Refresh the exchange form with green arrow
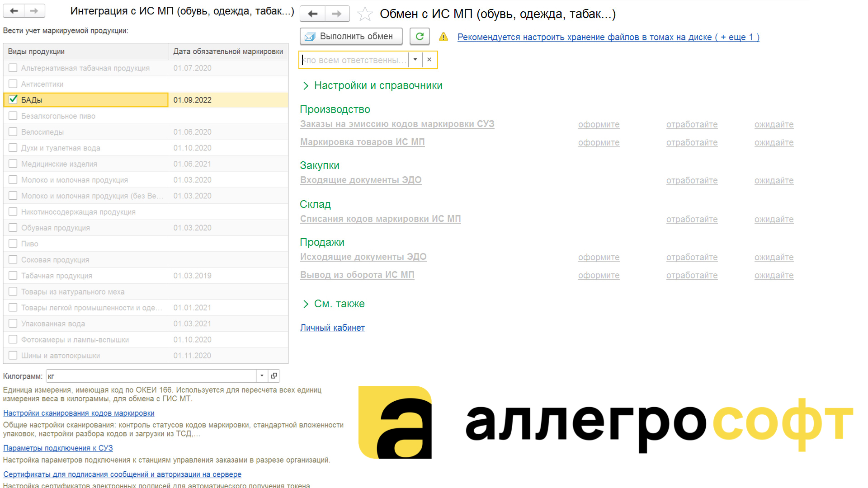This screenshot has height=488, width=868. [x=420, y=36]
